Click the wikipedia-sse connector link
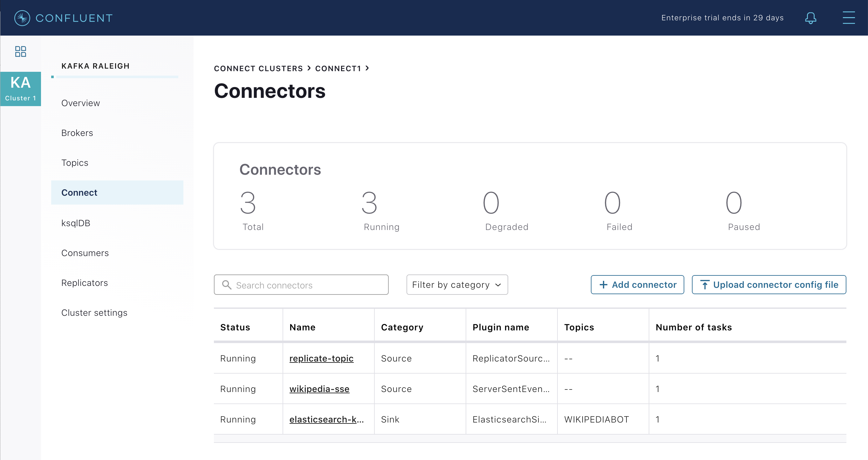 tap(319, 389)
